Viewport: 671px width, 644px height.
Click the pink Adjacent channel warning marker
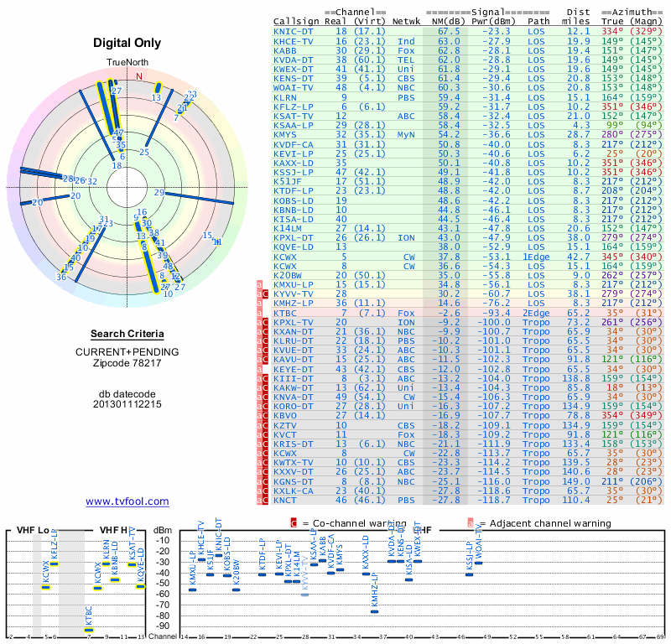[x=471, y=523]
